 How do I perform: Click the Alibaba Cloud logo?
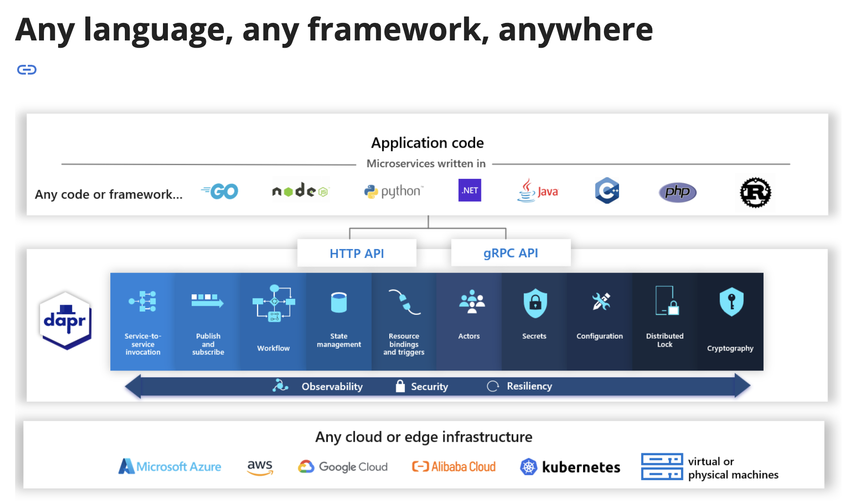pos(454,466)
